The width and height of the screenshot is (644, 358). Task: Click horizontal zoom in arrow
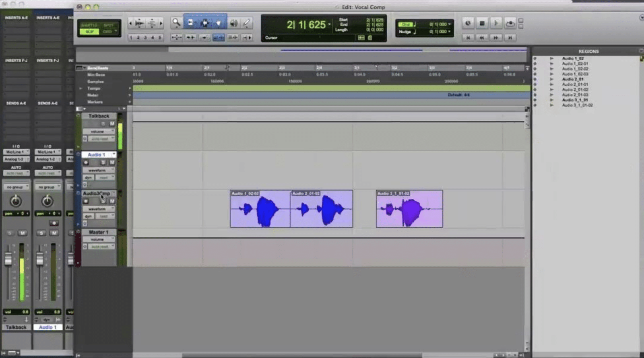click(x=161, y=23)
